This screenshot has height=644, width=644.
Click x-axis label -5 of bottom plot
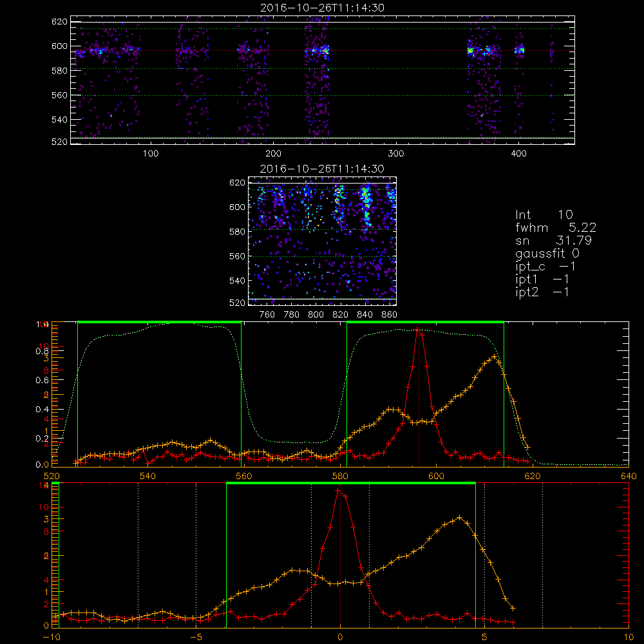click(196, 638)
